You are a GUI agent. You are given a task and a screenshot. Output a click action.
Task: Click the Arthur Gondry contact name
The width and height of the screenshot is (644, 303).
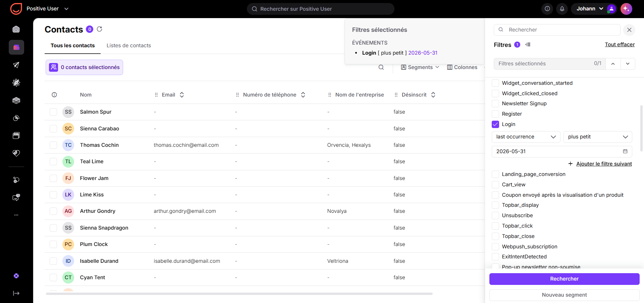pos(98,211)
